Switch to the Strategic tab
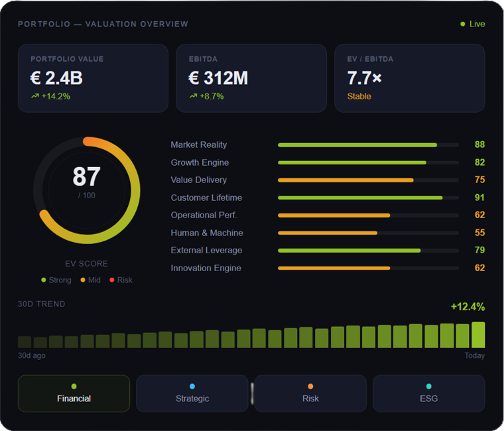This screenshot has height=431, width=504. [192, 393]
